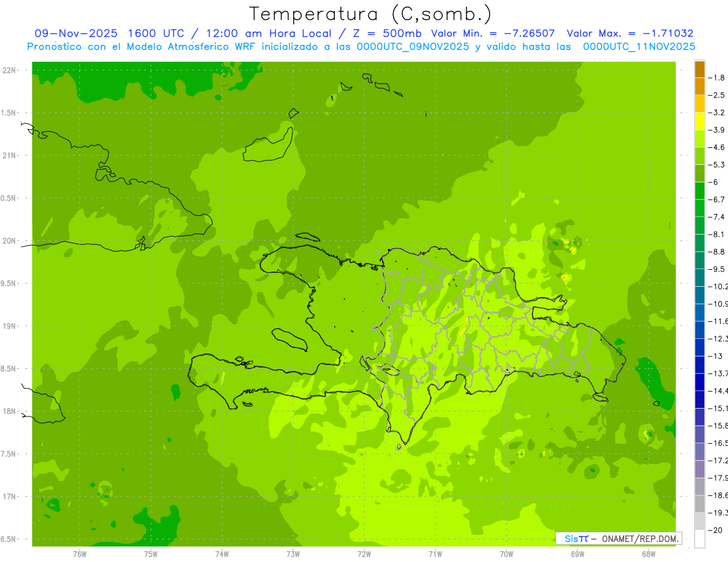Pick the green swatch between -6 and -6.7

pyautogui.click(x=699, y=190)
